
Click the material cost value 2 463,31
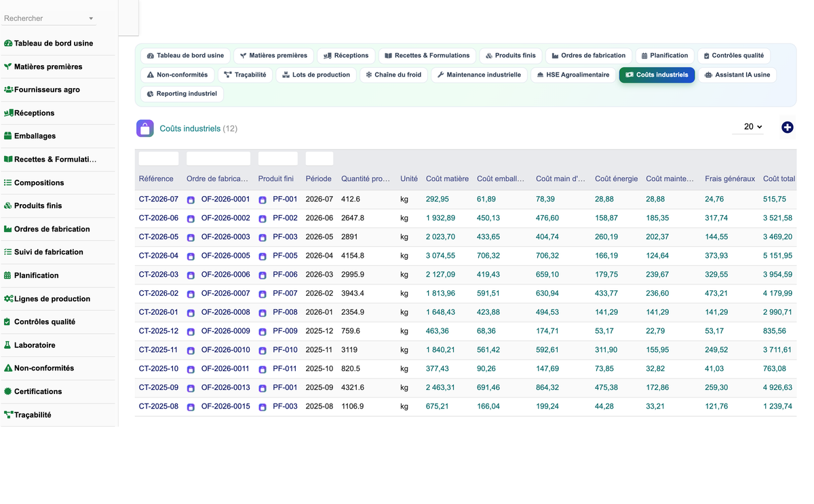[440, 387]
